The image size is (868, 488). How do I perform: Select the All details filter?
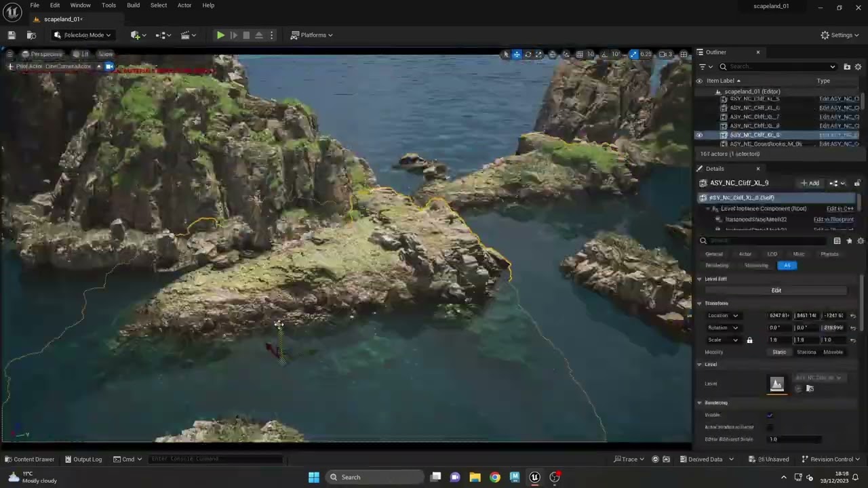[x=787, y=266]
